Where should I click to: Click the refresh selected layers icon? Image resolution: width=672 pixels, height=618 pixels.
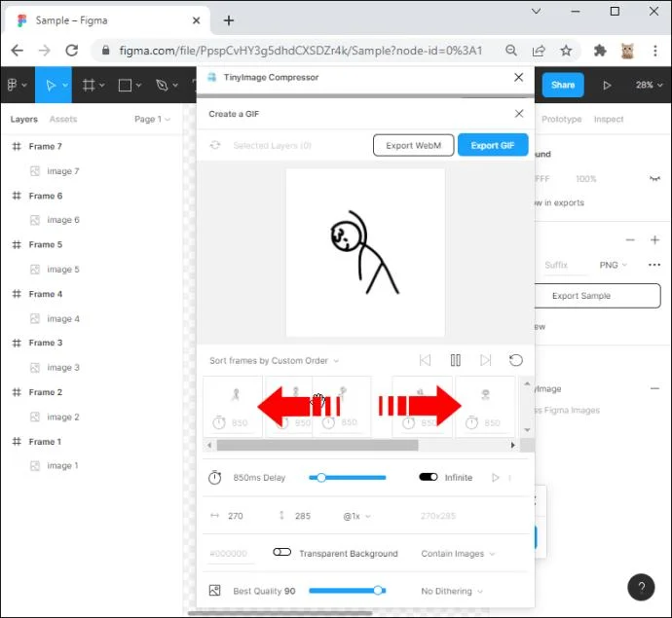click(214, 145)
